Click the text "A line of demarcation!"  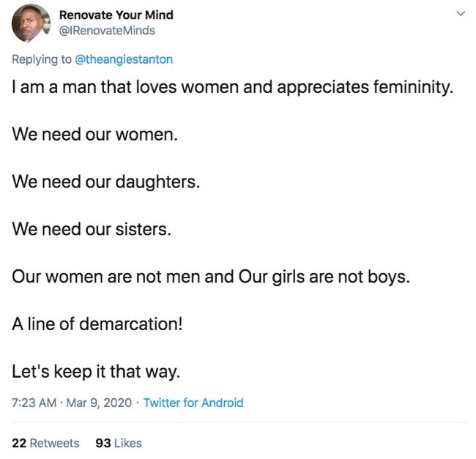pos(97,324)
